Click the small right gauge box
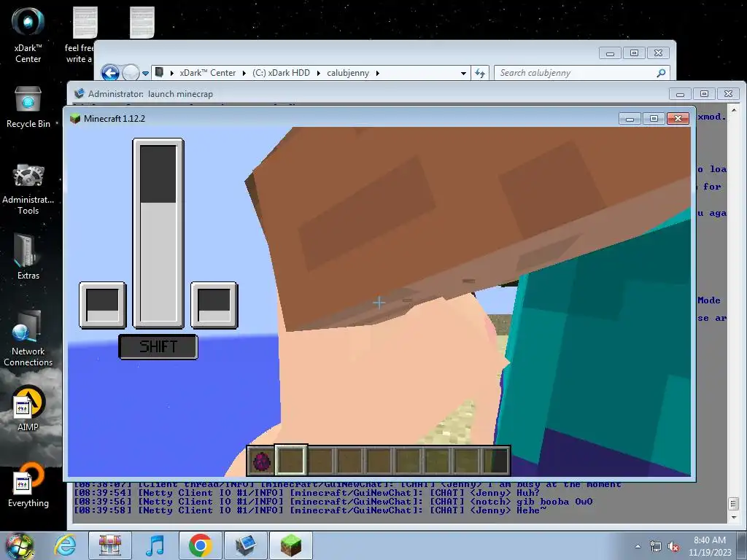This screenshot has height=560, width=747. click(x=214, y=306)
